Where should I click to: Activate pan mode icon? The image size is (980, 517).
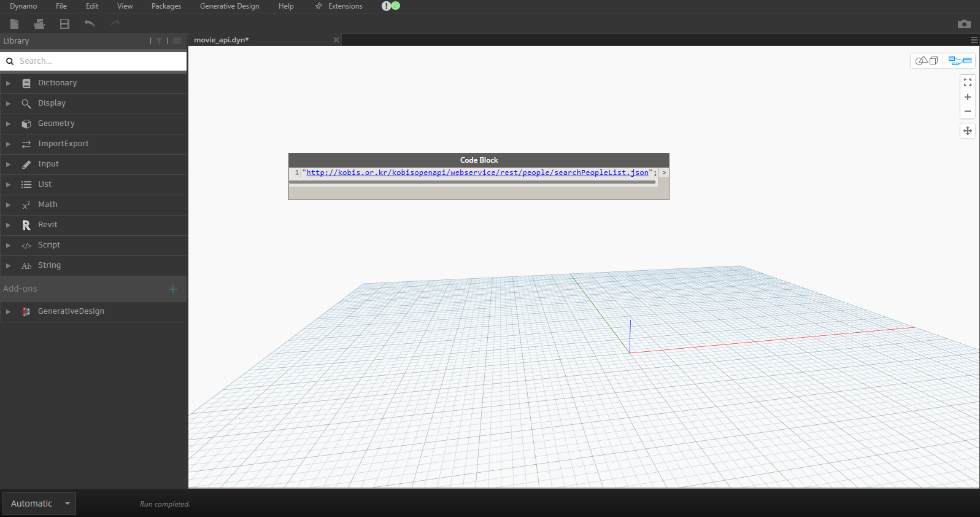click(x=968, y=131)
